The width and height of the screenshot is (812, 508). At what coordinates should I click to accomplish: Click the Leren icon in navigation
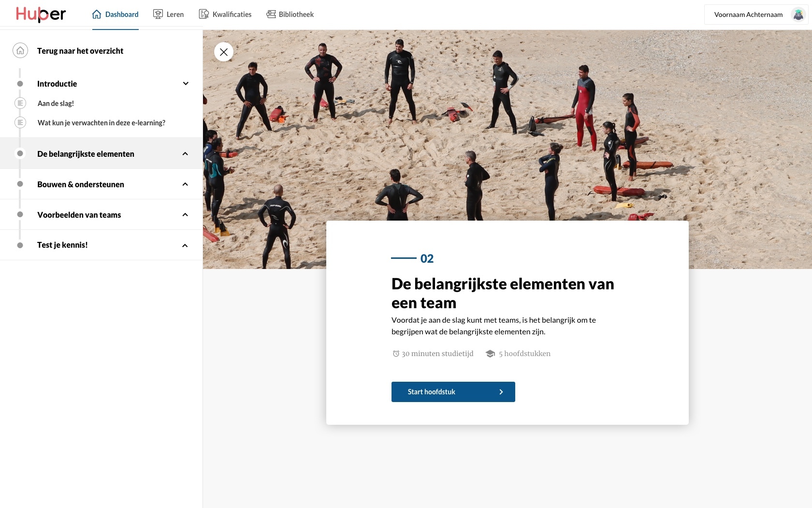point(158,15)
